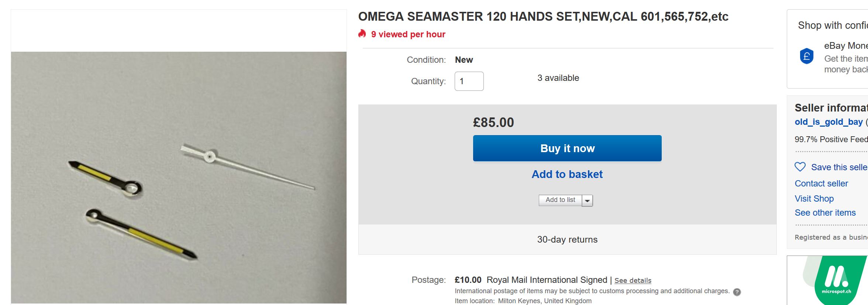Open seller profile old_is_gold_bay
Image resolution: width=868 pixels, height=305 pixels.
click(829, 122)
